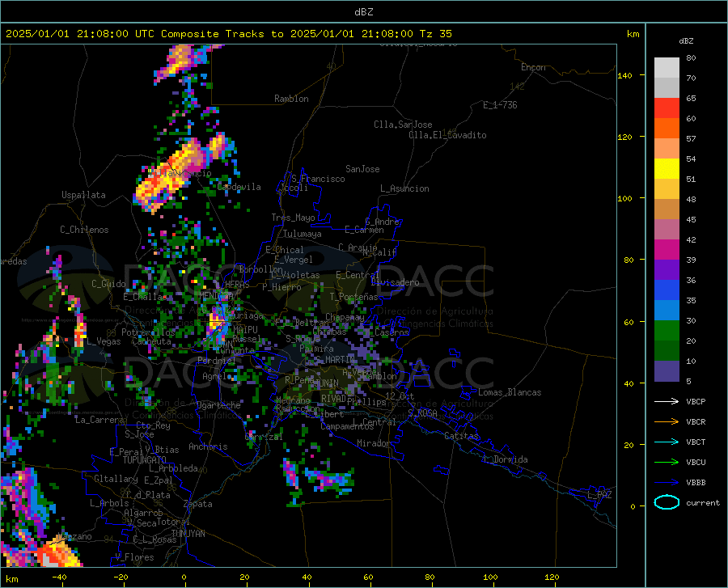Click the 'V_Flores' place label
This screenshot has height=588, width=728.
click(134, 557)
